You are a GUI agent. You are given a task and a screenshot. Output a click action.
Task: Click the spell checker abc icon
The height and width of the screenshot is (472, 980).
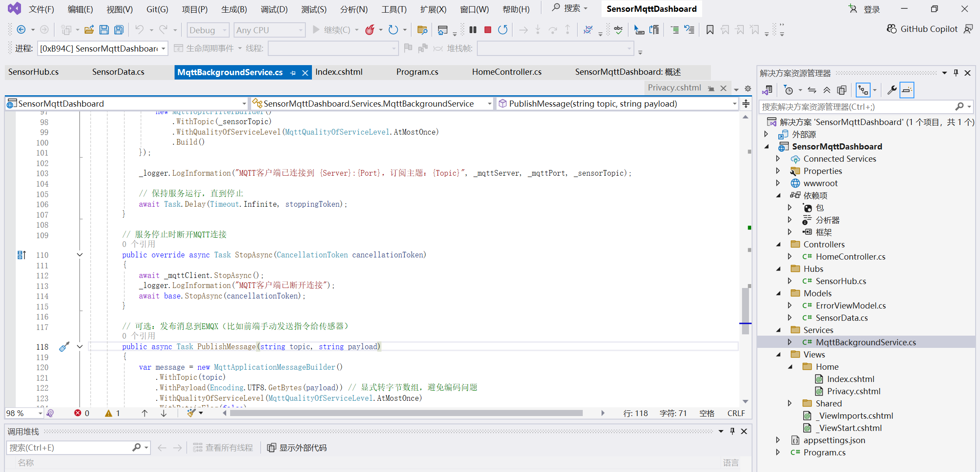[618, 30]
